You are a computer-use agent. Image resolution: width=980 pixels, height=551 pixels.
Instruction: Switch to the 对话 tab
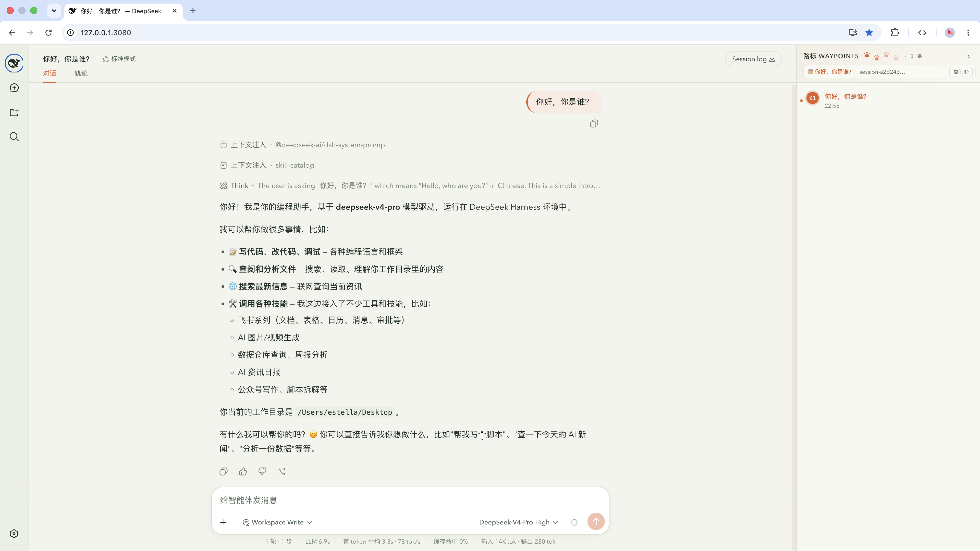click(x=50, y=73)
